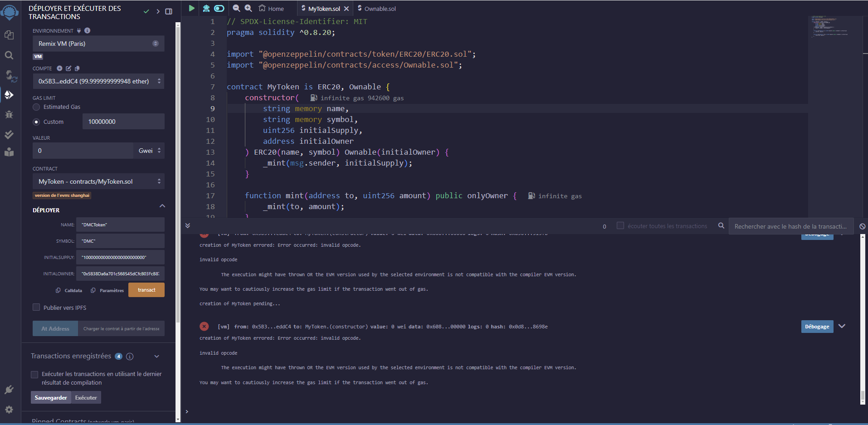
Task: Clear the terminal with the ban icon
Action: pos(862,226)
